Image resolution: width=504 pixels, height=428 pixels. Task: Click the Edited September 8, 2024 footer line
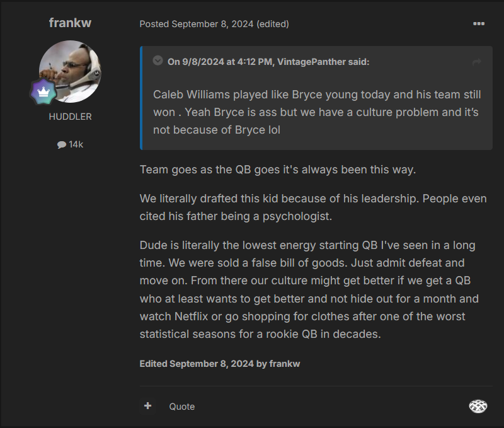click(220, 364)
